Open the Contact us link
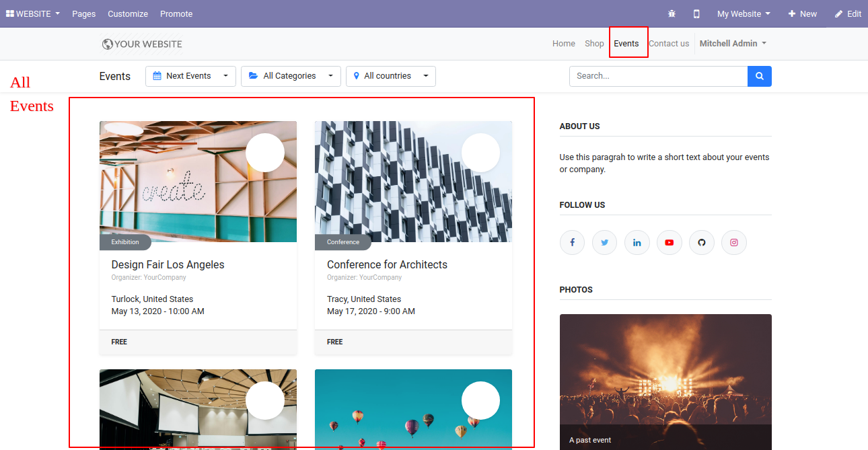 coord(669,44)
